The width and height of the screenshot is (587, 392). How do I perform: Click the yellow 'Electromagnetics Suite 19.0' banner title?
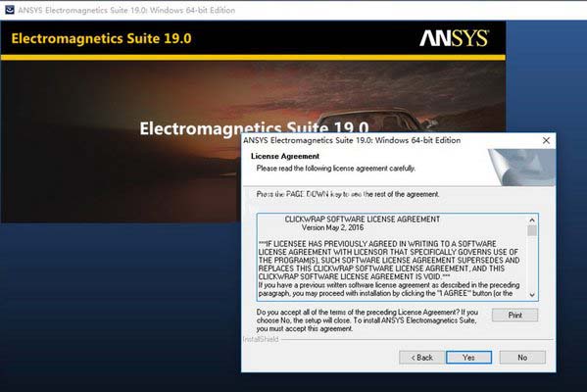pos(102,38)
